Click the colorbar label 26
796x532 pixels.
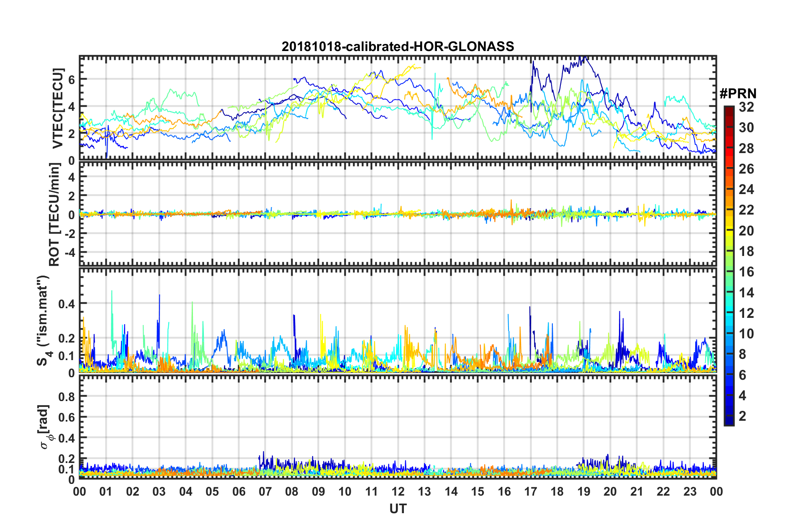[x=746, y=169]
